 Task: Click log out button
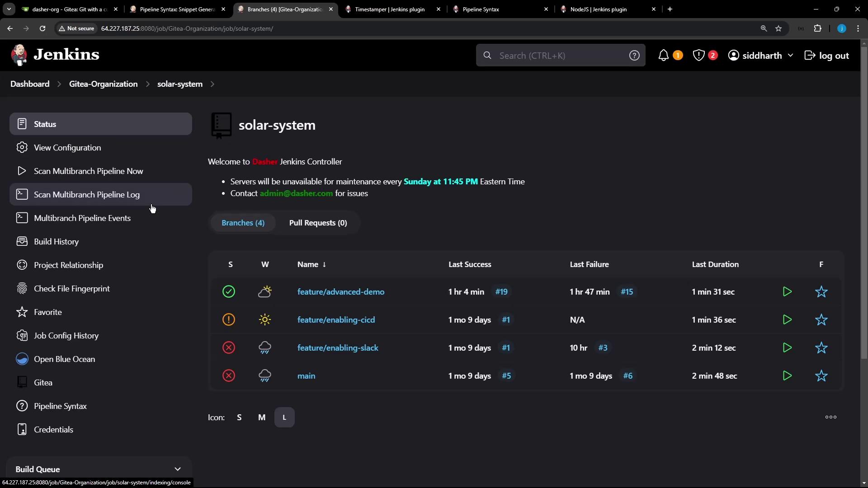click(826, 56)
